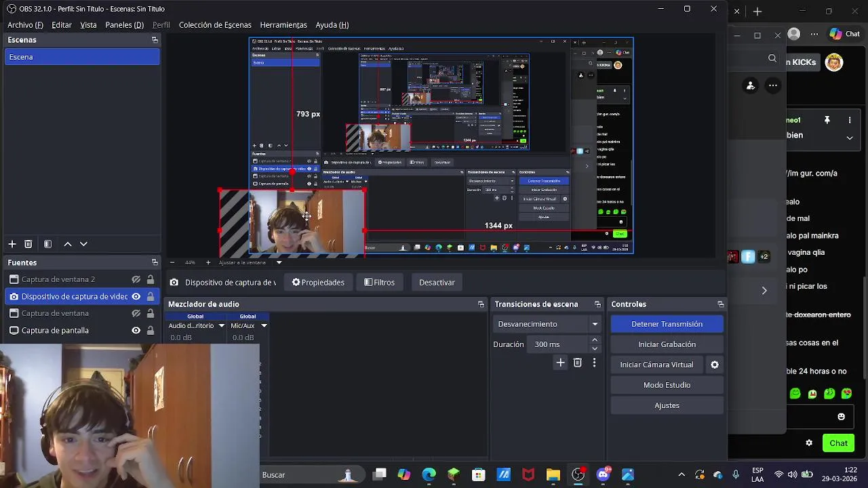Screen dimensions: 868x488
Task: Open virtual camera settings gear
Action: point(714,365)
